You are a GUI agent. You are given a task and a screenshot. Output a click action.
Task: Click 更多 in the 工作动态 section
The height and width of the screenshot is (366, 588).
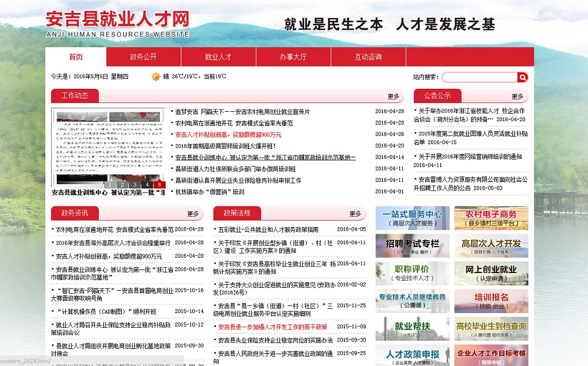click(393, 97)
